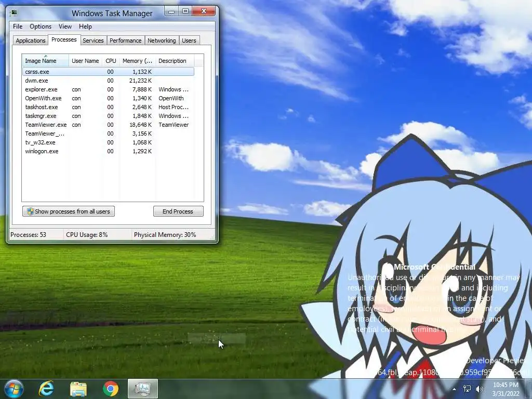Select the winlogon.exe process row

pyautogui.click(x=108, y=151)
